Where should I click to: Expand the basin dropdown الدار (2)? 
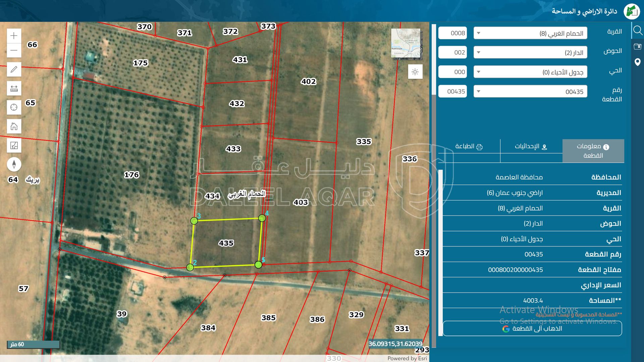point(530,53)
